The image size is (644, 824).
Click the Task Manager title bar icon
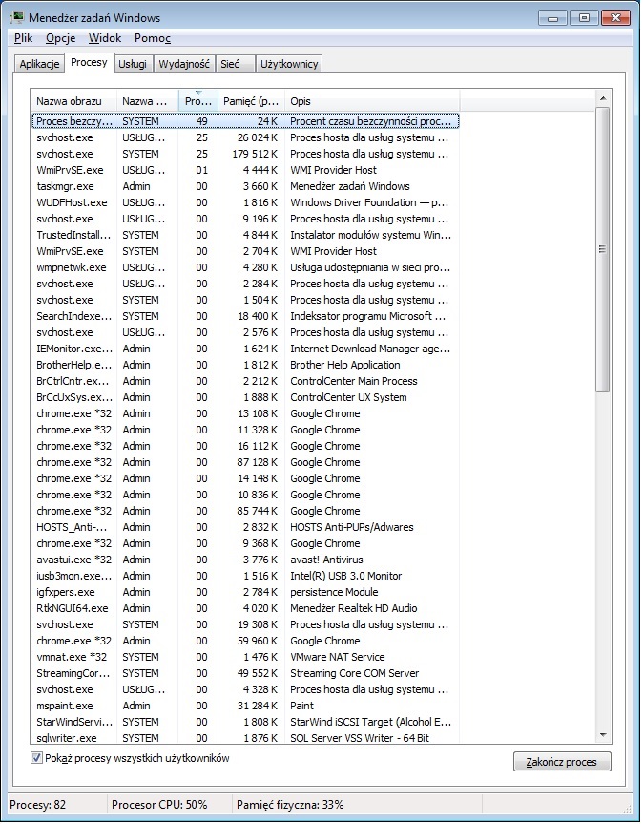point(17,17)
